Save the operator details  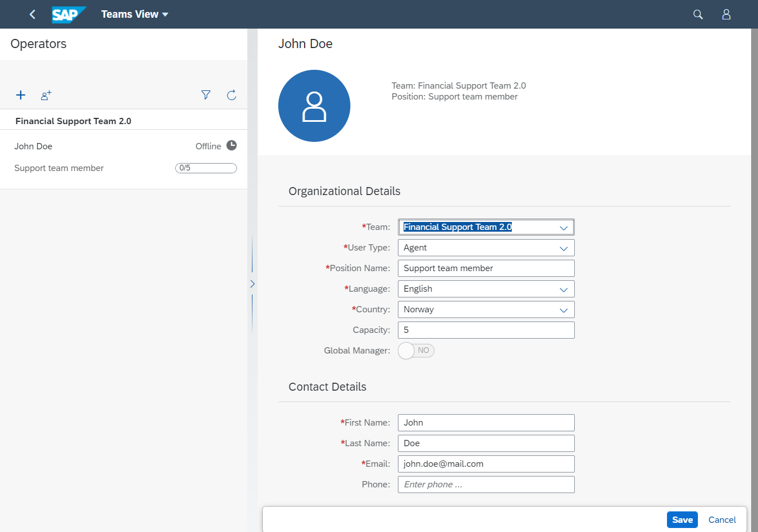[682, 519]
